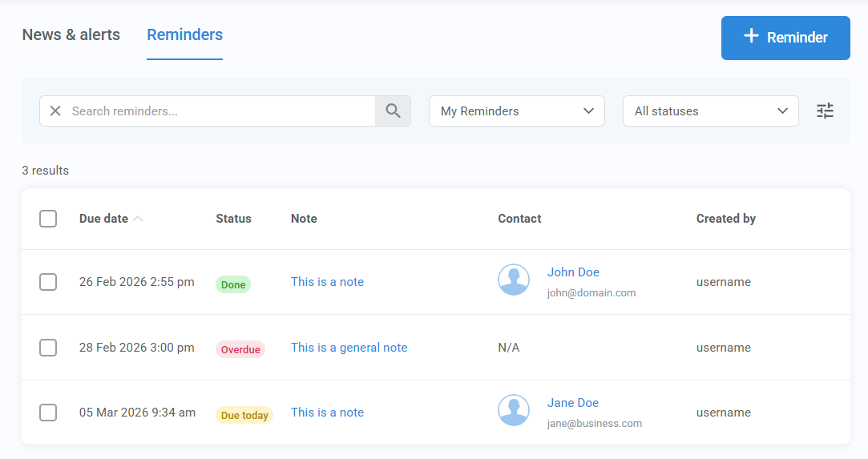The width and height of the screenshot is (868, 459).
Task: Open John Doe contact link
Action: [573, 272]
